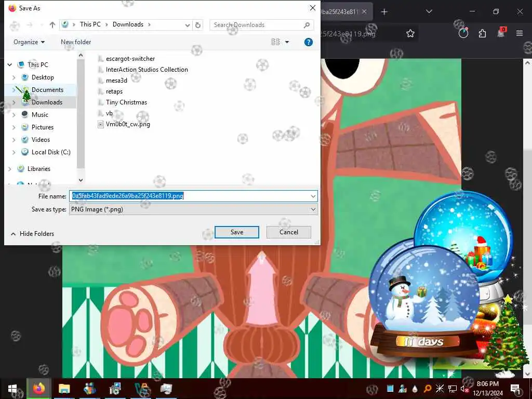Click the File name text field
The image size is (532, 399).
point(189,196)
